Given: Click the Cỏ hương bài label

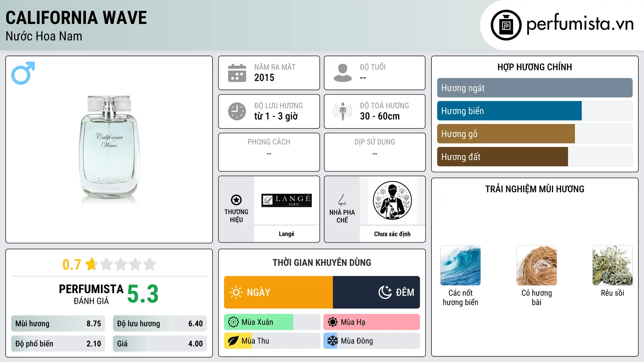Looking at the screenshot, I should pos(536,298).
